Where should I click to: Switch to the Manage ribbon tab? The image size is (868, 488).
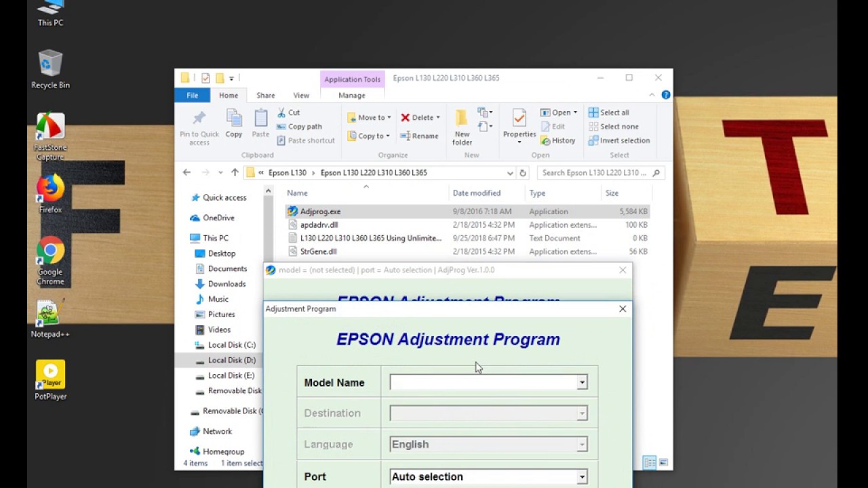[352, 96]
